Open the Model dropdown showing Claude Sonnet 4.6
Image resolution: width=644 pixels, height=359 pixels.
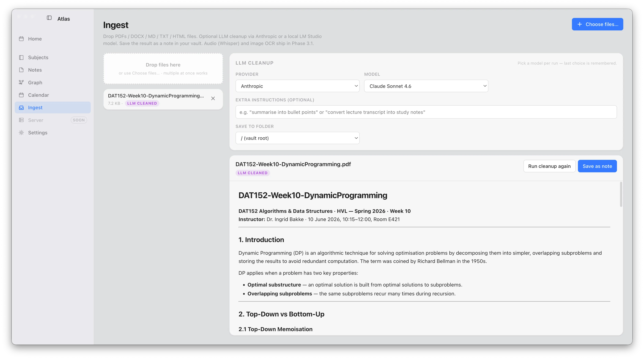pyautogui.click(x=426, y=86)
